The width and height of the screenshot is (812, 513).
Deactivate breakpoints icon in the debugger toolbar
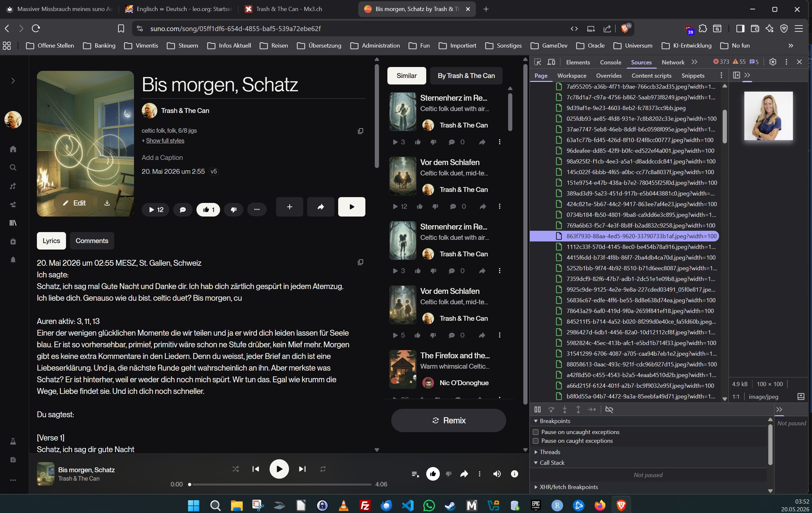pos(609,409)
